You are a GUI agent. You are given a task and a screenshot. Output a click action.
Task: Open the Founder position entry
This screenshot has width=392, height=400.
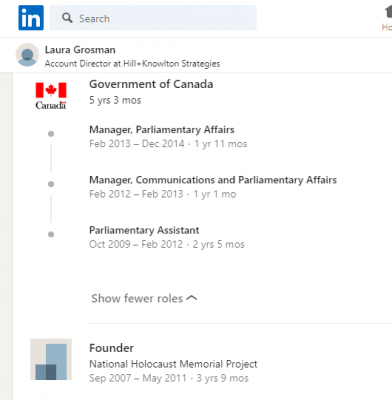pyautogui.click(x=111, y=348)
